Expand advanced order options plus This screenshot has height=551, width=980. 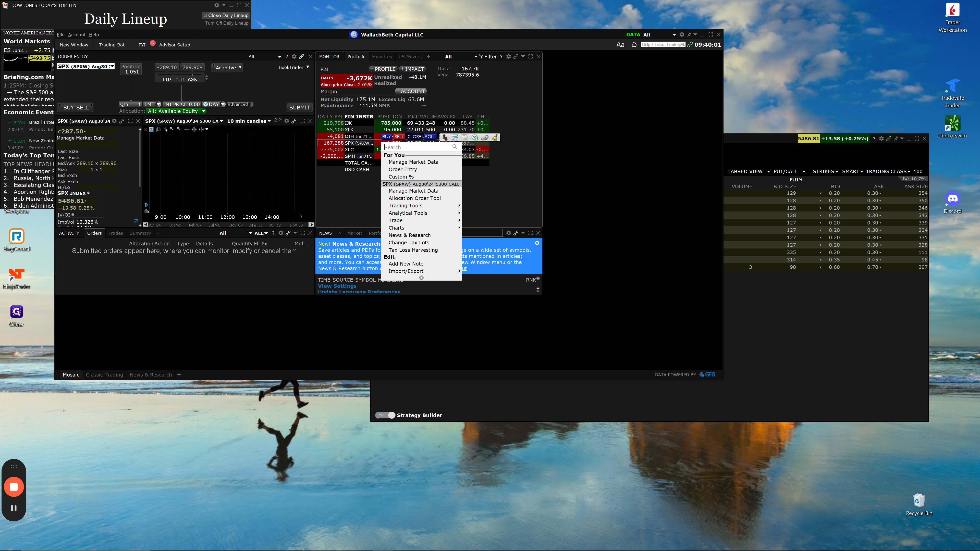click(x=251, y=104)
